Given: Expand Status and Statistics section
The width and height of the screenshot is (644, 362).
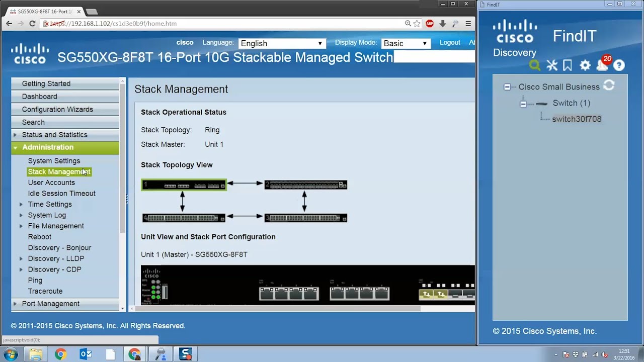Looking at the screenshot, I should (x=15, y=135).
